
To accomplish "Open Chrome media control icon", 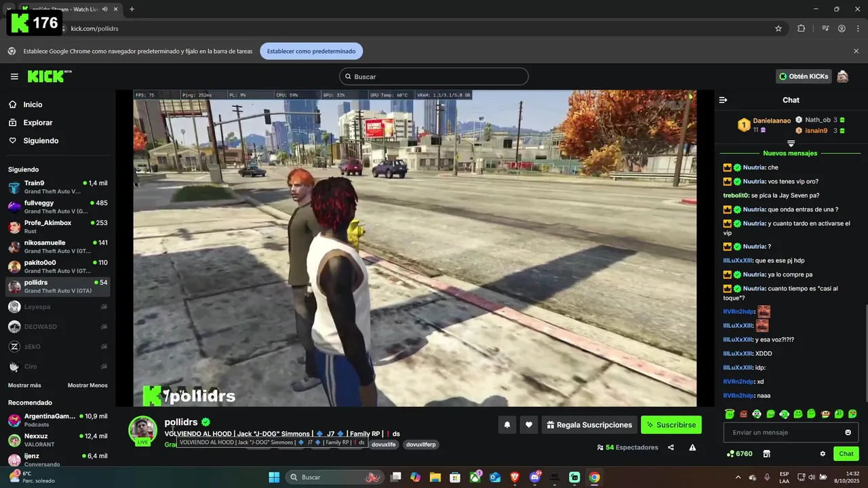I will [825, 28].
